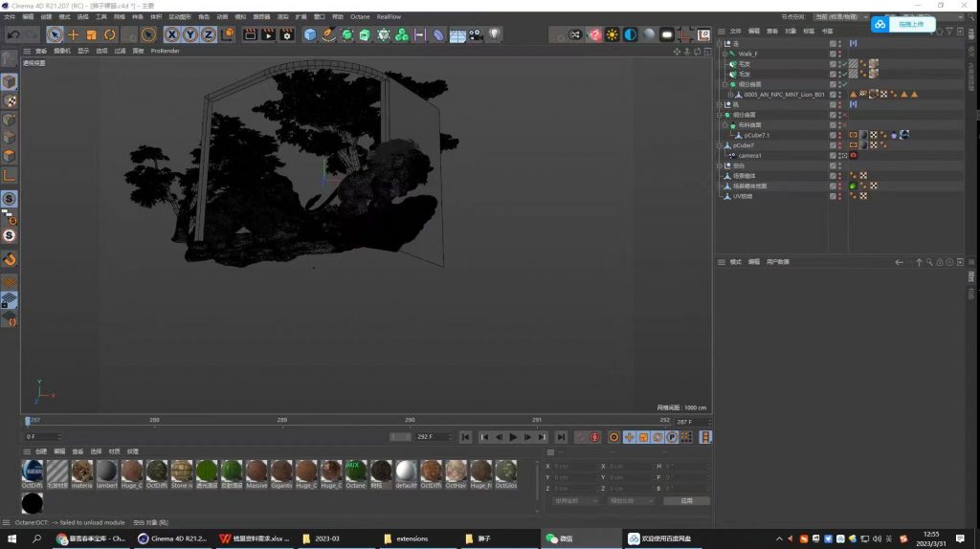Viewport: 980px width, 549px height.
Task: Click the blue Cube primitive icon
Action: pos(310,35)
